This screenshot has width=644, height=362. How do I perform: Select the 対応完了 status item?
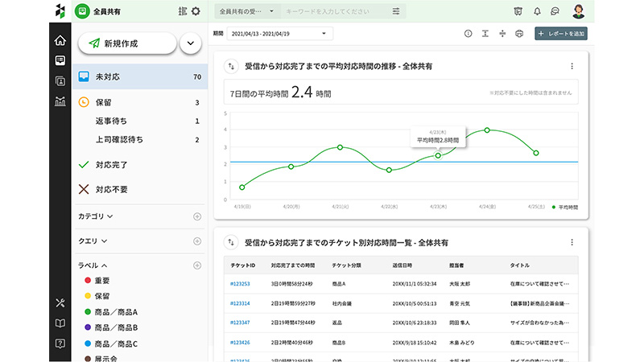[x=111, y=165]
